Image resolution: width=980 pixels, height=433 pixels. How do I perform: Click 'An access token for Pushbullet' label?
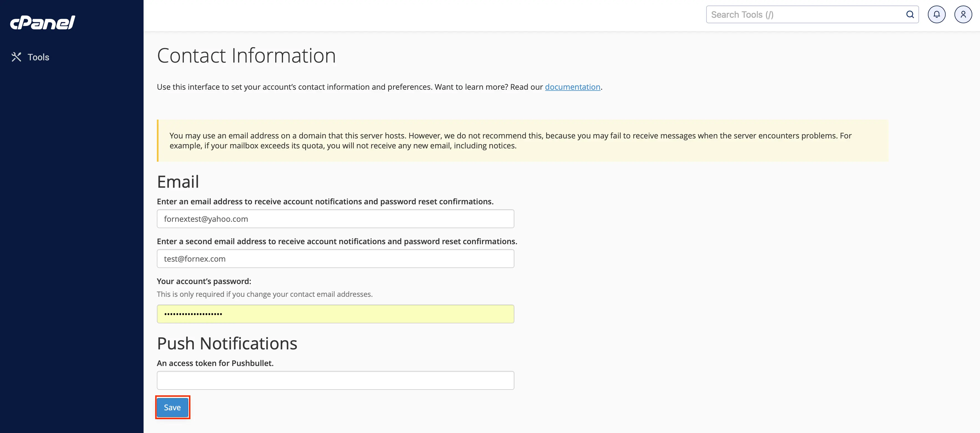[215, 363]
